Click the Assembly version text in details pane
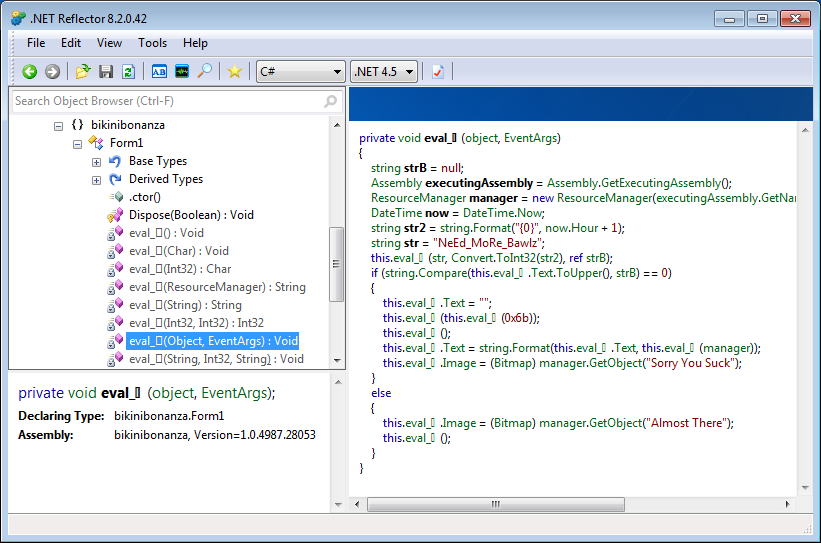The image size is (821, 543). click(x=215, y=435)
